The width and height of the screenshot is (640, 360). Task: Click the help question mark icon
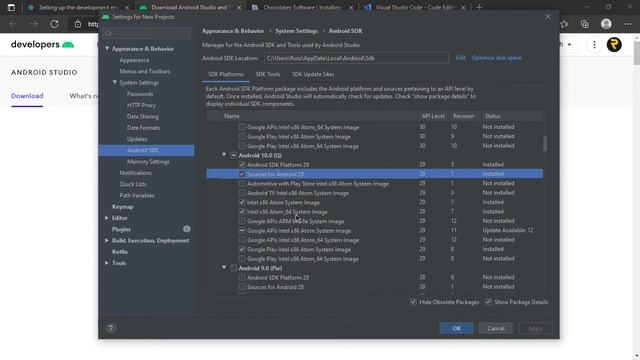coord(111,328)
